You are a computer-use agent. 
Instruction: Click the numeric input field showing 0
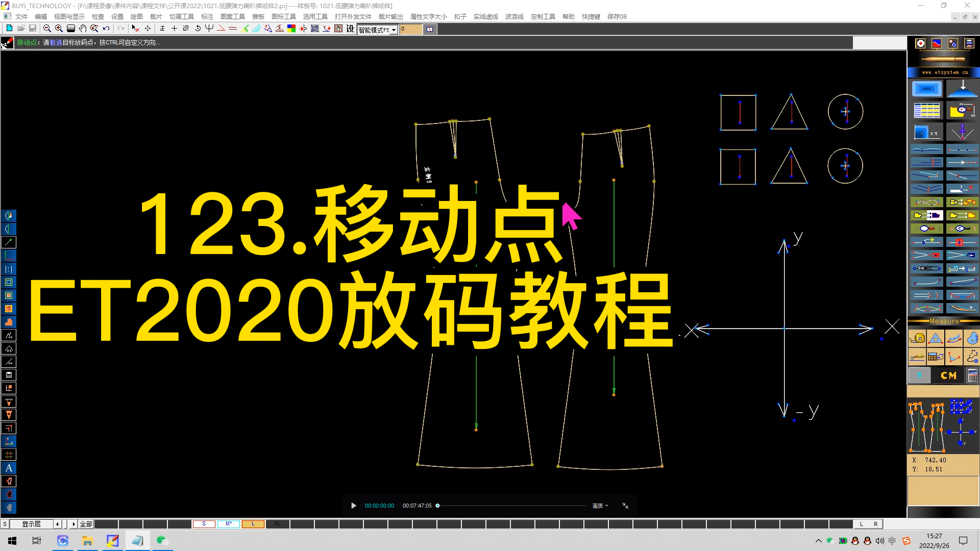(411, 30)
